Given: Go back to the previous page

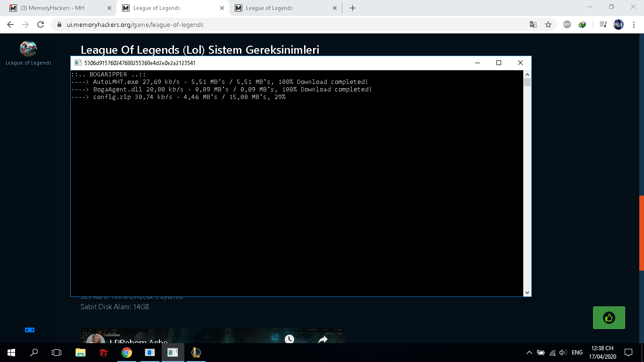Looking at the screenshot, I should 10,25.
